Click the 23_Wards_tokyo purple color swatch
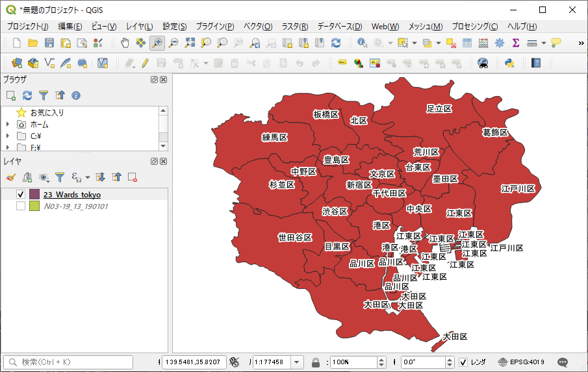Screen dimensions: 588x372 coord(34,195)
